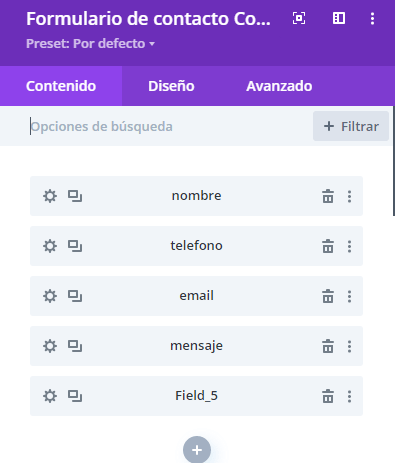Toggle expanded modal fullscreen icon
395x463 pixels.
click(299, 18)
